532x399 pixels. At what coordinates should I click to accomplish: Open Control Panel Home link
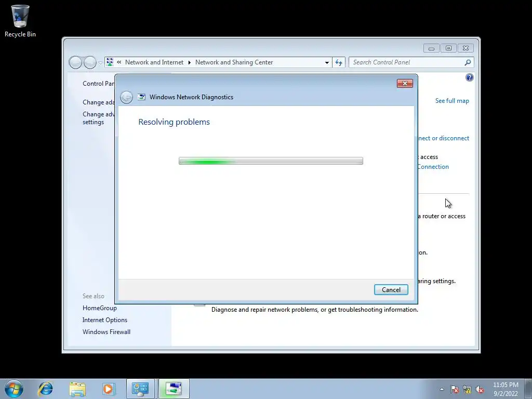98,84
